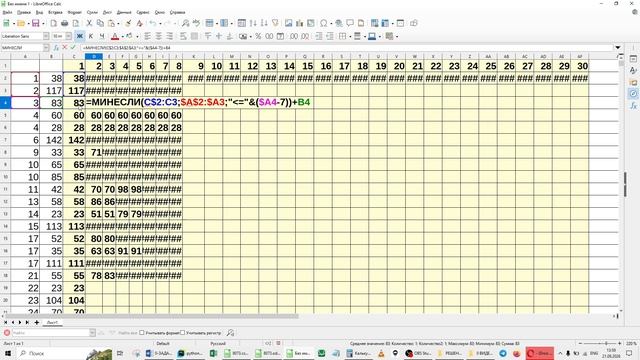Open font name dropdown Liberation Sans

[46, 36]
